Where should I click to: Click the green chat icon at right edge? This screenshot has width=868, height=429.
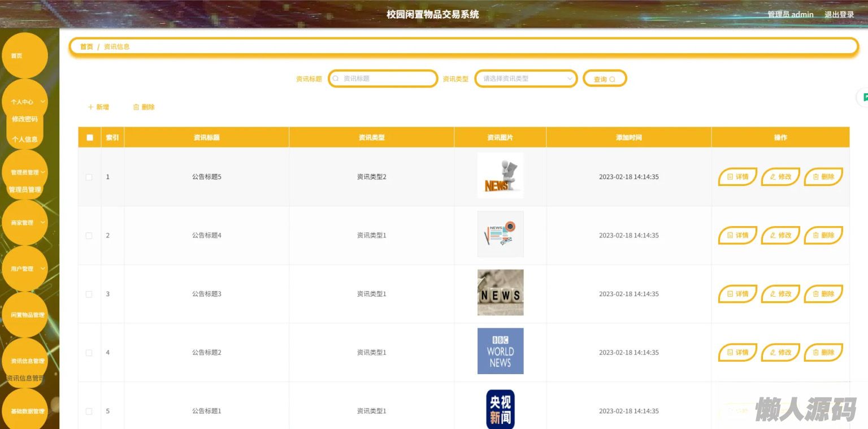pyautogui.click(x=864, y=98)
